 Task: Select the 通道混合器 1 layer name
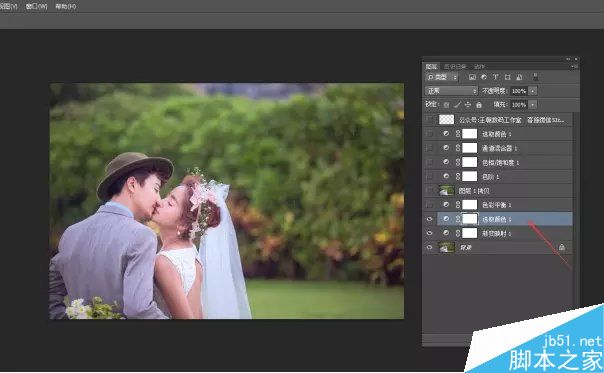click(x=500, y=148)
